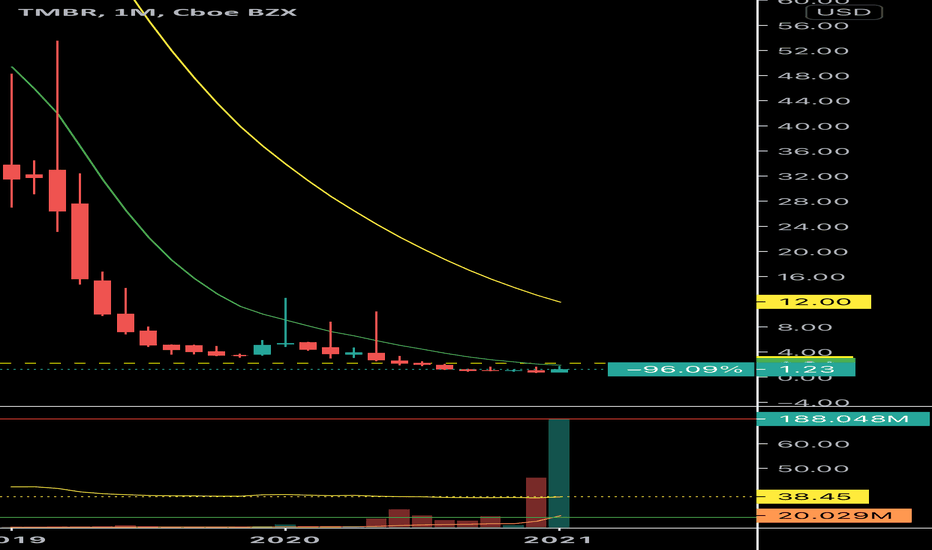Viewport: 932px width, 550px height.
Task: Open the USD currency selector
Action: coord(843,12)
